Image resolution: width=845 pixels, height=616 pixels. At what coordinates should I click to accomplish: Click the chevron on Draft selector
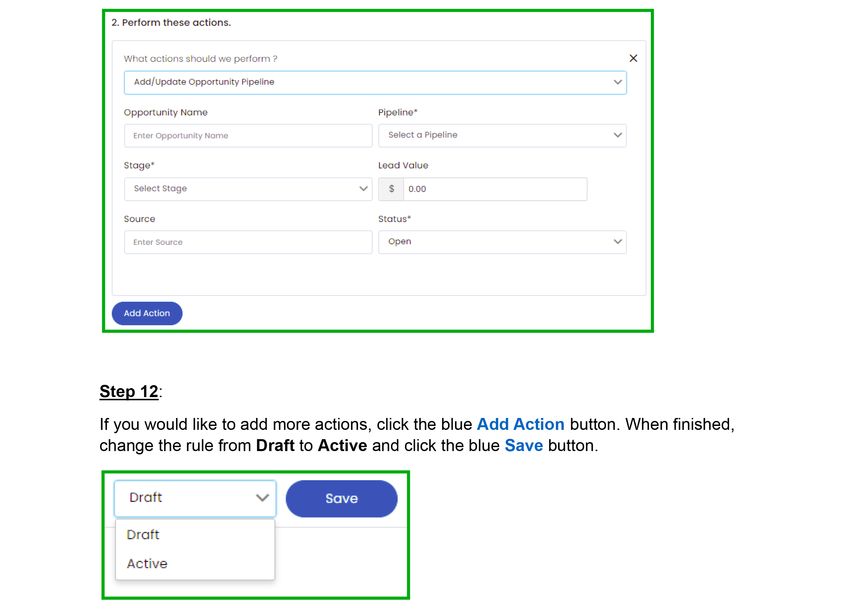click(x=262, y=498)
